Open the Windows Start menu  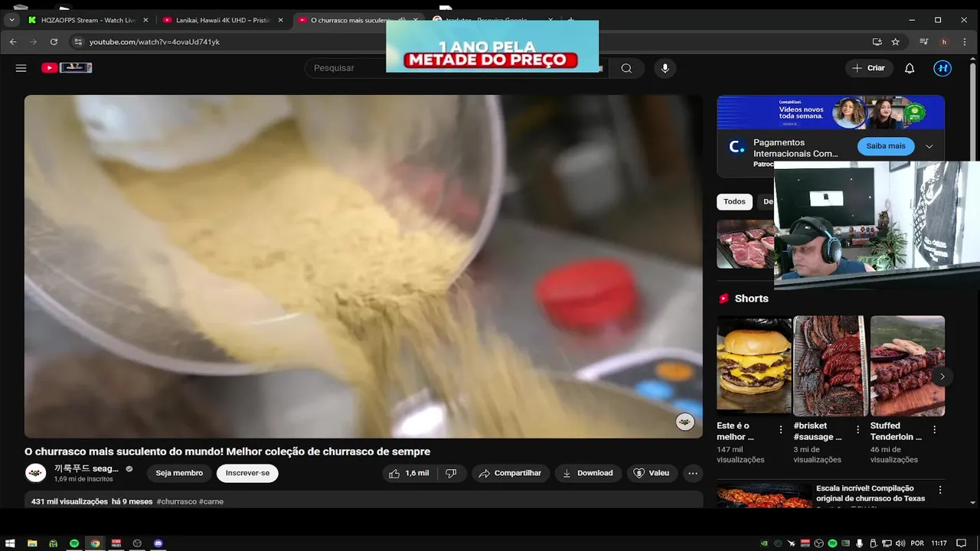[x=10, y=543]
